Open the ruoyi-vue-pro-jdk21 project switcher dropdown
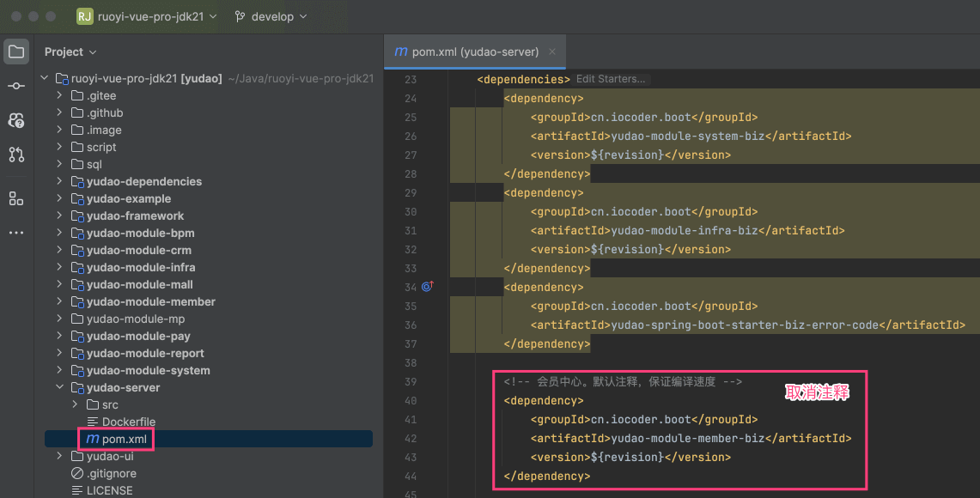The height and width of the screenshot is (498, 980). point(147,16)
